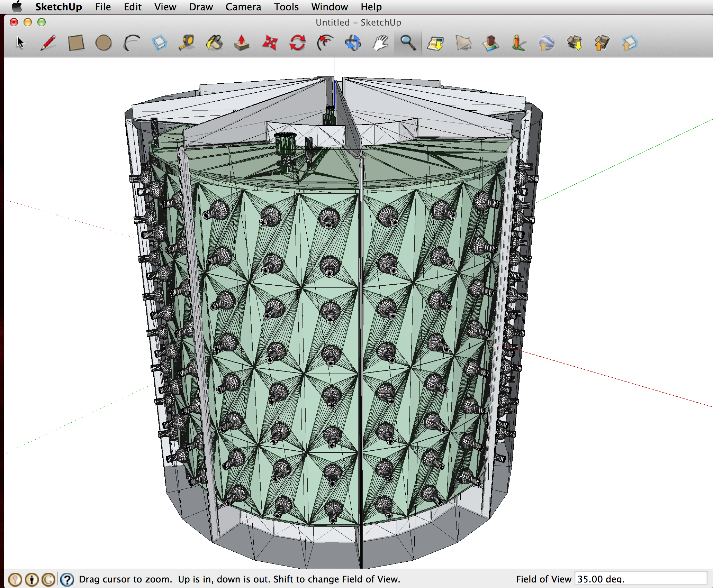Select the Arc tool
The height and width of the screenshot is (588, 713).
[x=132, y=43]
